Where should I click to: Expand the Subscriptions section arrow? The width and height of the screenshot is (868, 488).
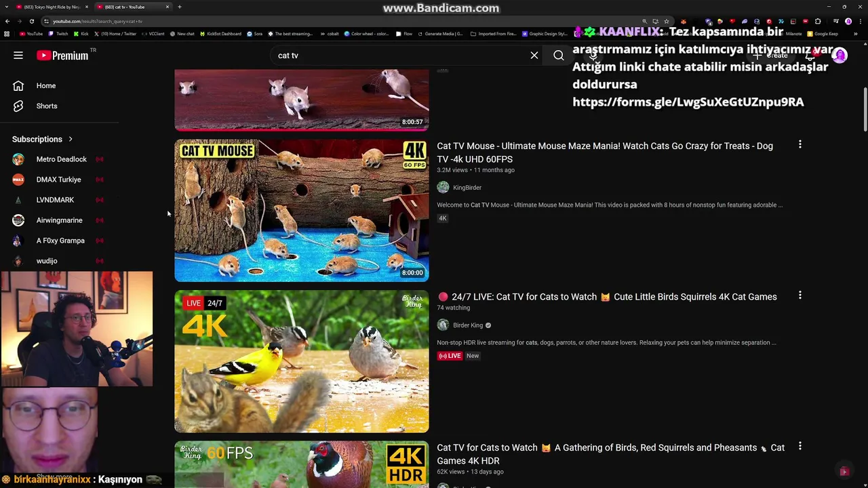click(x=71, y=140)
